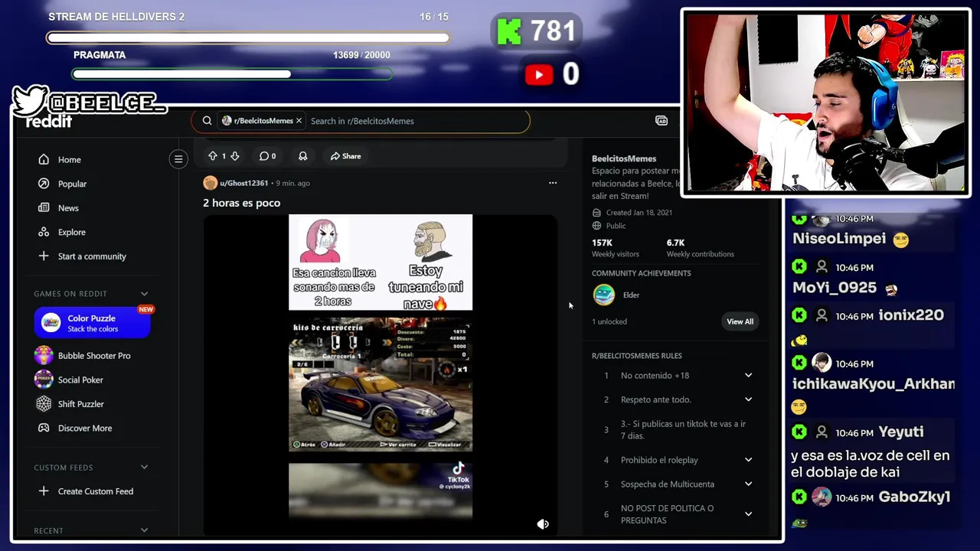The width and height of the screenshot is (980, 551).
Task: Click rule 3 text about publishing a tiktok
Action: [x=683, y=430]
